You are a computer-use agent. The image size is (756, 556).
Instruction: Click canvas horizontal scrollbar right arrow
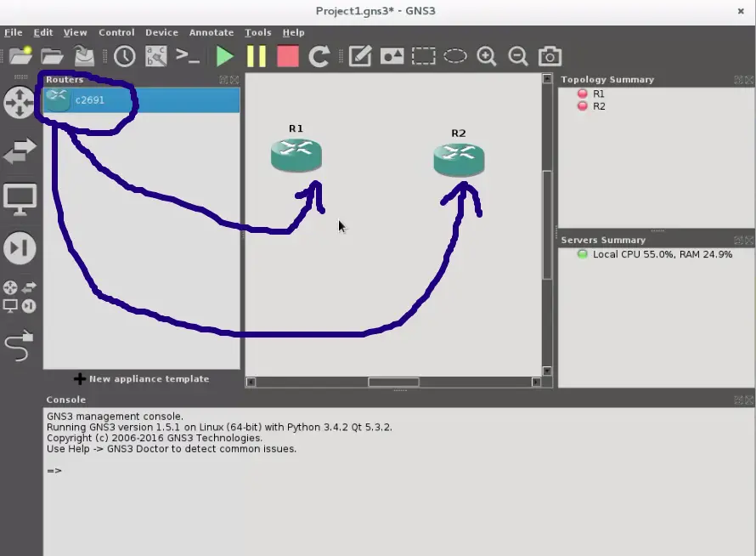coord(536,382)
